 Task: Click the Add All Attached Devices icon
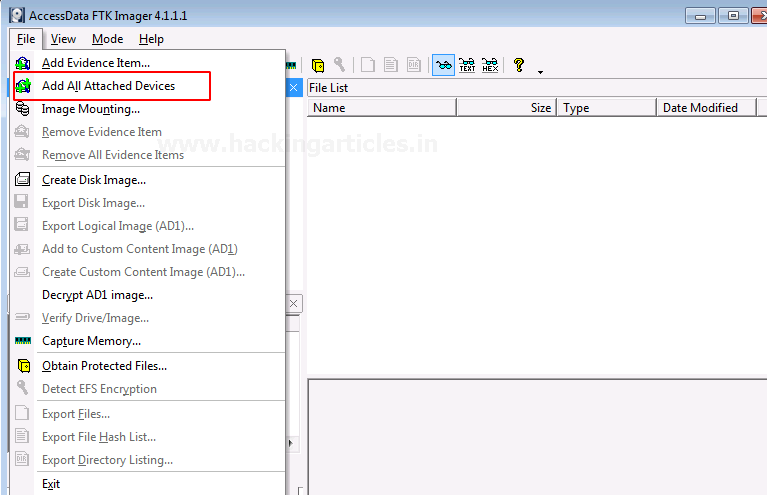pos(23,86)
